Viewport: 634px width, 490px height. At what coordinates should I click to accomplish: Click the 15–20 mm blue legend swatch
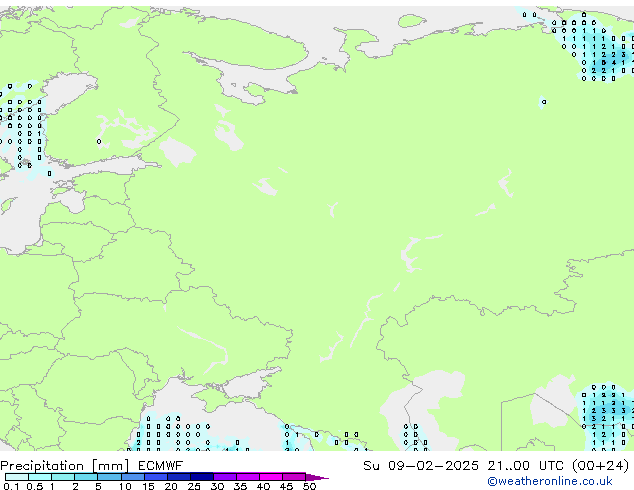[x=155, y=477]
